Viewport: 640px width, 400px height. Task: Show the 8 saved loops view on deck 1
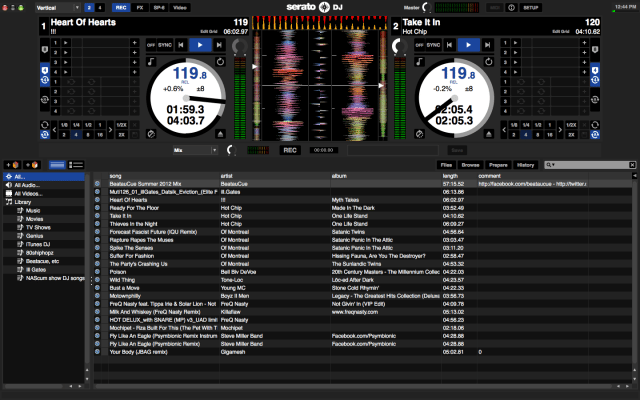[45, 99]
